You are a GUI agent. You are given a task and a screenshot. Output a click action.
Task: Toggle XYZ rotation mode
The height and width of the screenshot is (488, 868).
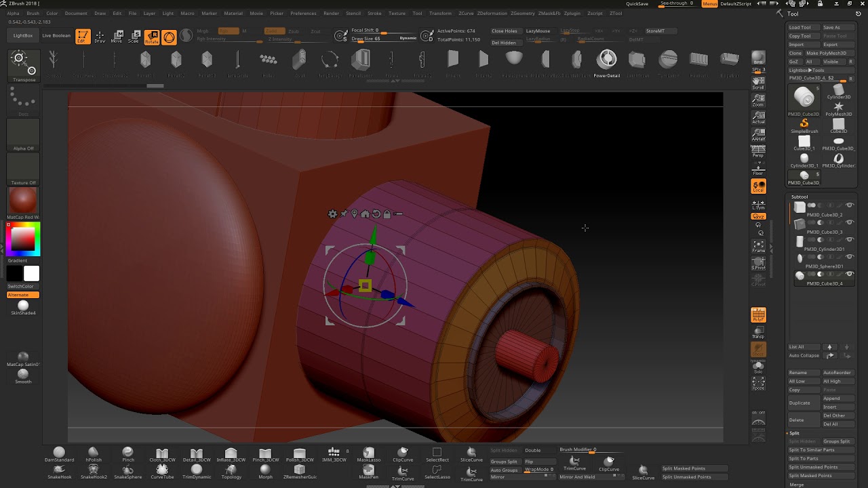[758, 216]
